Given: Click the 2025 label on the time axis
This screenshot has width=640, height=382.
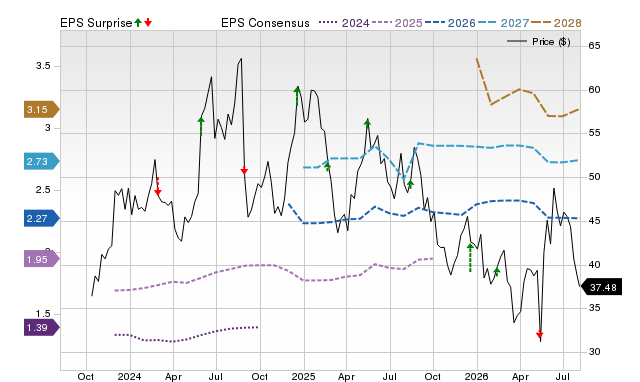Looking at the screenshot, I should [303, 376].
